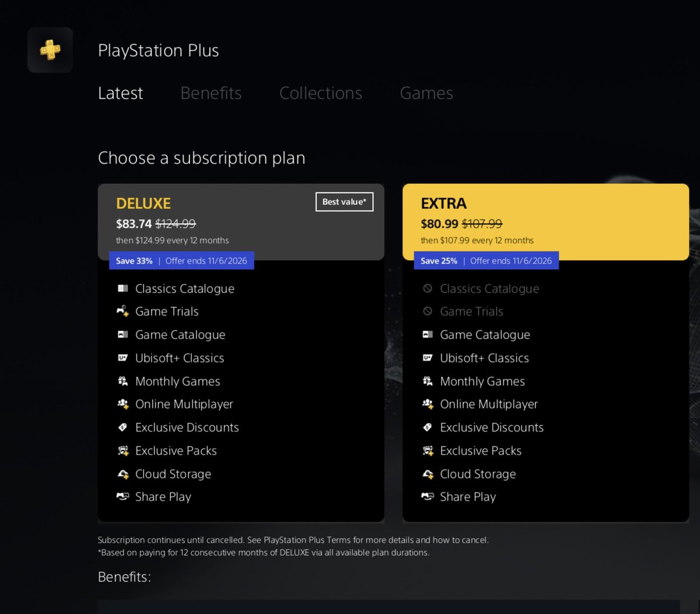The width and height of the screenshot is (700, 614).
Task: Click EXTRA Monthly Games icon
Action: click(428, 381)
